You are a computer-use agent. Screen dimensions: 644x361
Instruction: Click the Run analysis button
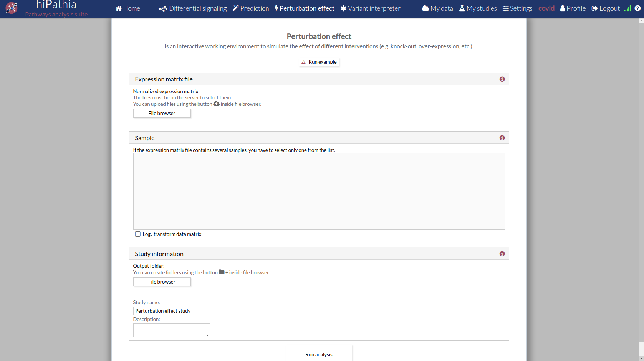point(319,354)
